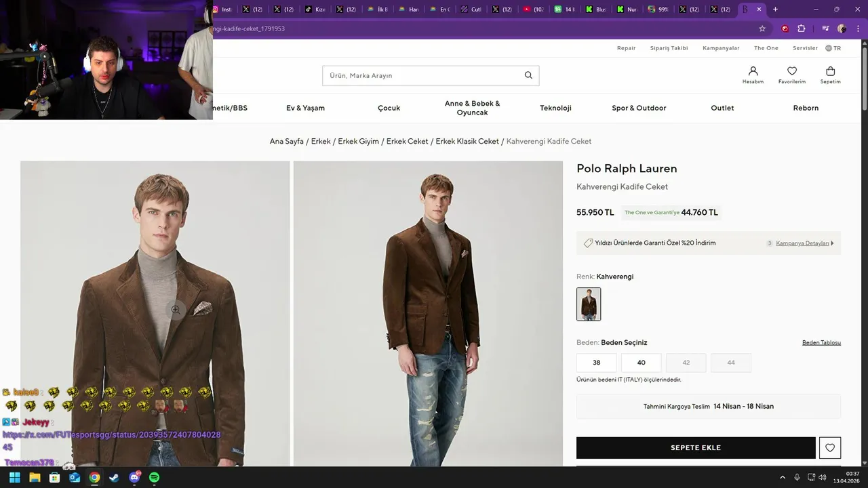Image resolution: width=868 pixels, height=488 pixels.
Task: Switch to the Instagram browser tab
Action: pos(222,9)
